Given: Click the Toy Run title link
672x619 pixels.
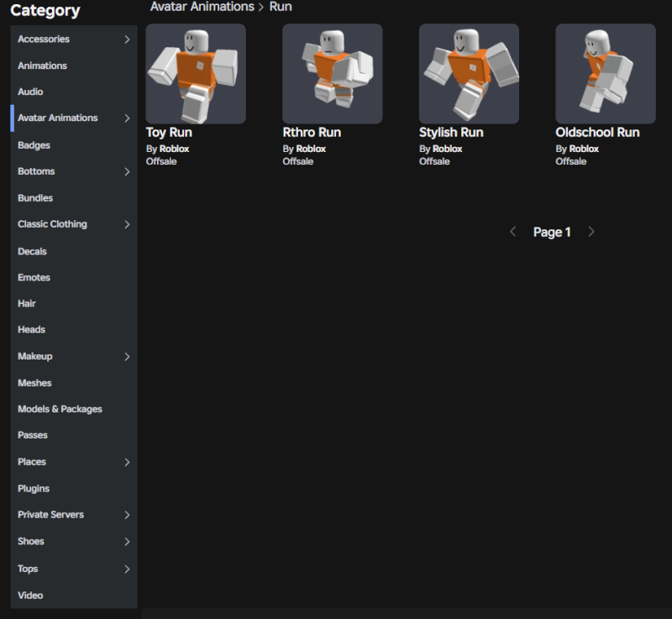Looking at the screenshot, I should click(169, 133).
